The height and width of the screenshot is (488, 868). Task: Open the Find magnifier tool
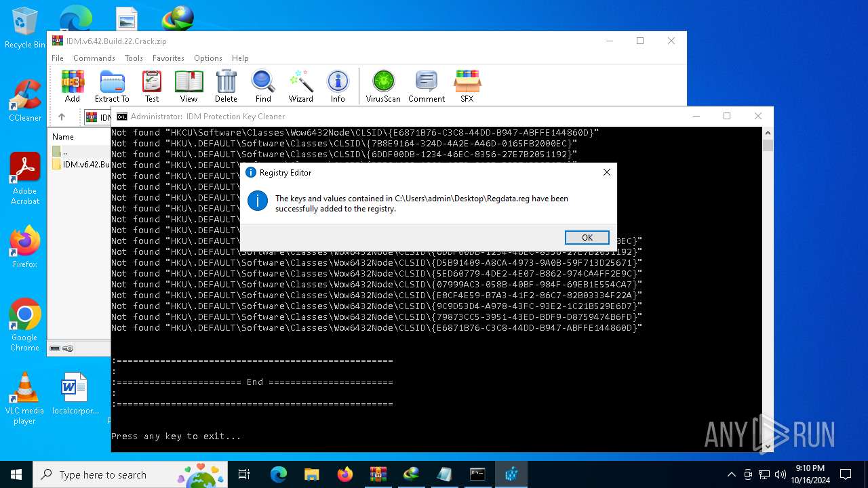(x=263, y=86)
